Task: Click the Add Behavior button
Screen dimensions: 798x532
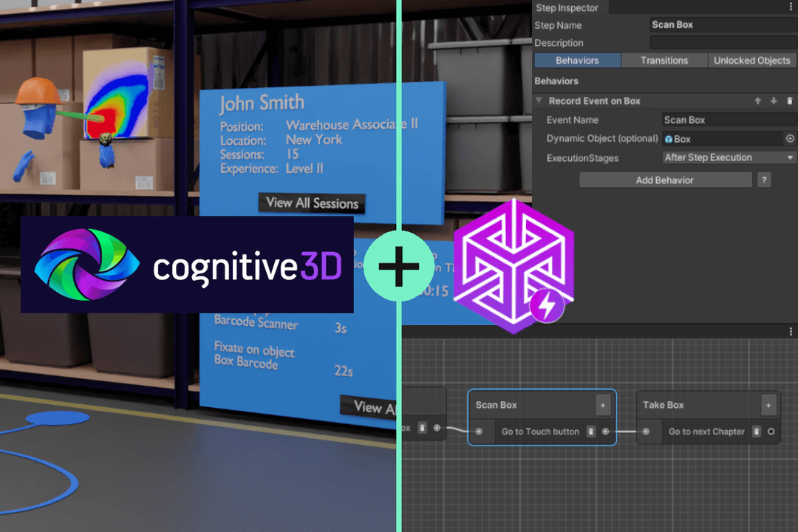Action: tap(664, 180)
